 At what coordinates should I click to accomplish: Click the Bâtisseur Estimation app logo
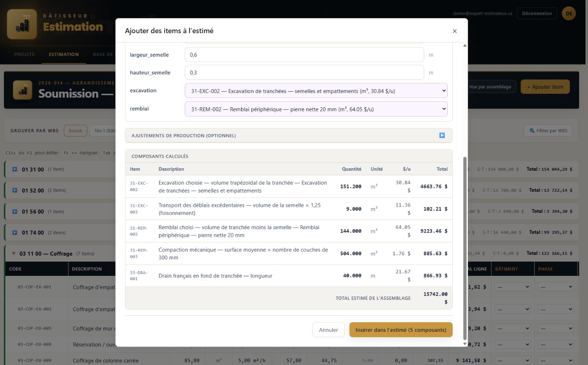tap(22, 24)
